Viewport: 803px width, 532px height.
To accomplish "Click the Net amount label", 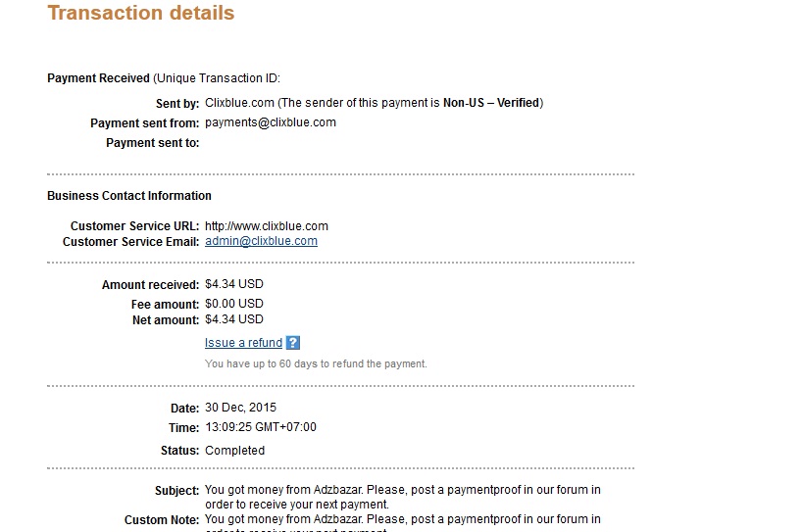I will [166, 320].
